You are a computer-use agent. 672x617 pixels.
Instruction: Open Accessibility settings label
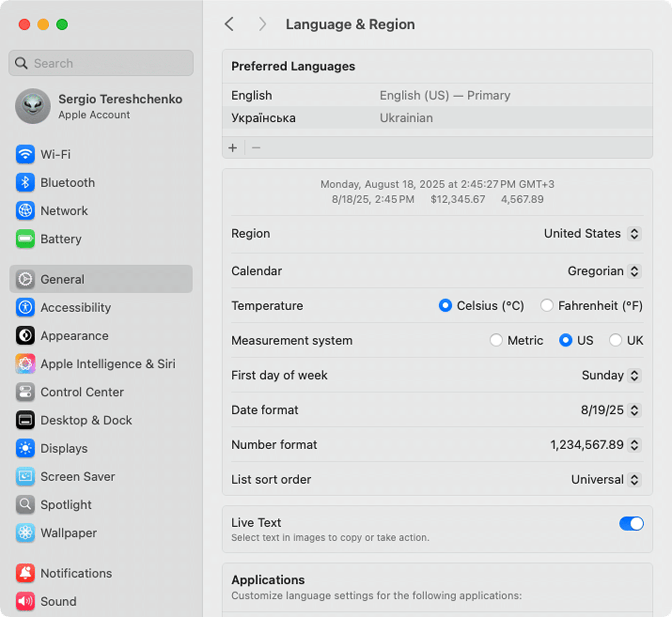pos(76,308)
